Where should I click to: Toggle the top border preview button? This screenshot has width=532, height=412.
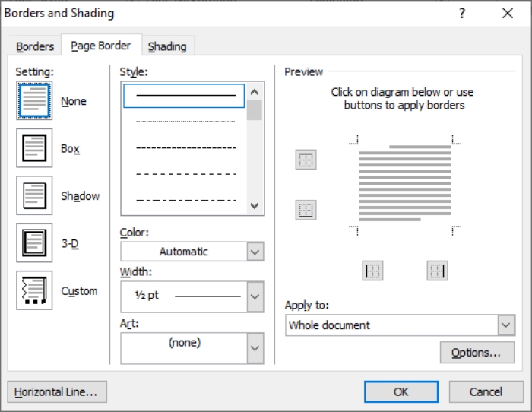coord(306,160)
